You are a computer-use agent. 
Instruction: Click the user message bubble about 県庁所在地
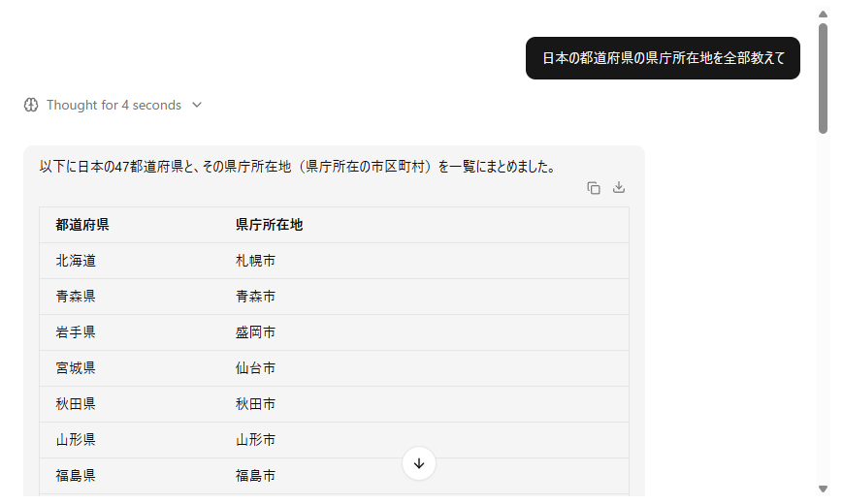click(663, 58)
